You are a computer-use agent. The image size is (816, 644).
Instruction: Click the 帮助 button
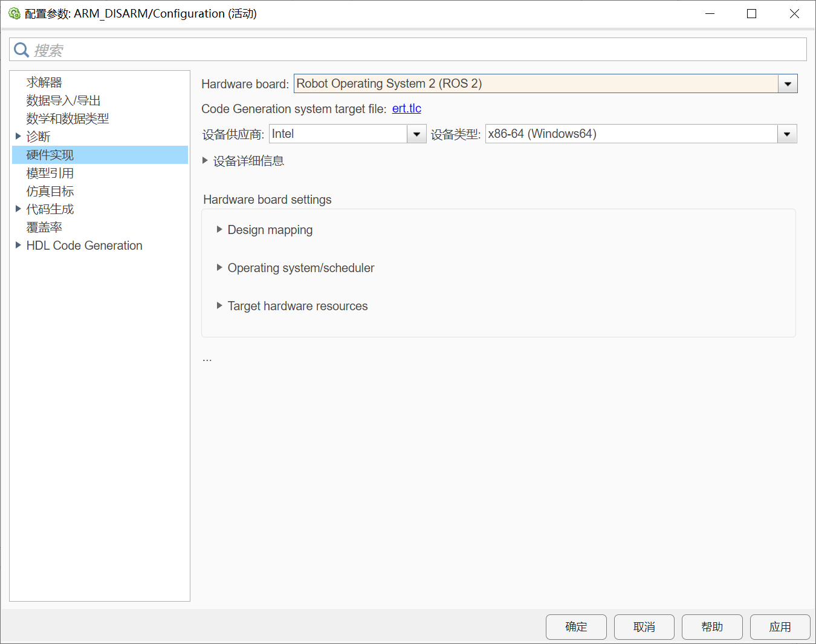pos(712,627)
